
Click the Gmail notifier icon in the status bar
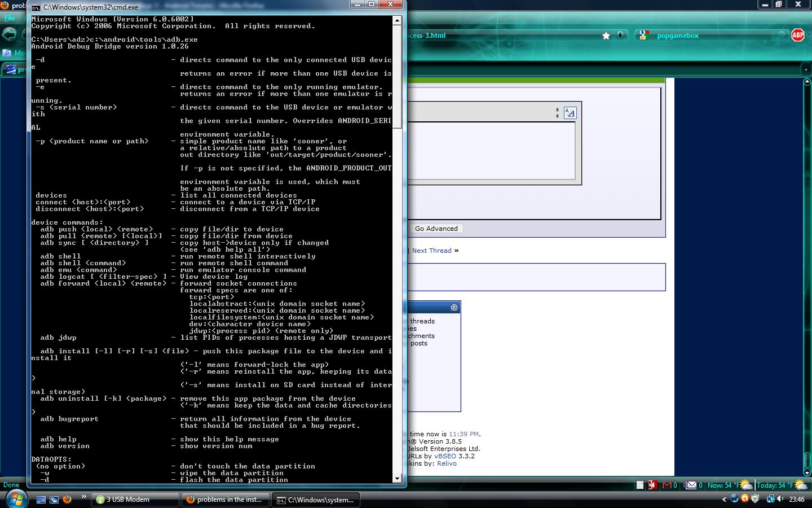(667, 485)
